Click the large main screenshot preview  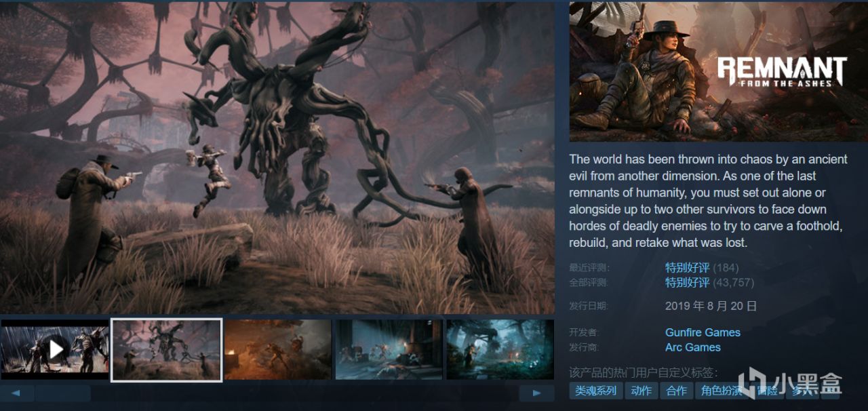pos(277,157)
